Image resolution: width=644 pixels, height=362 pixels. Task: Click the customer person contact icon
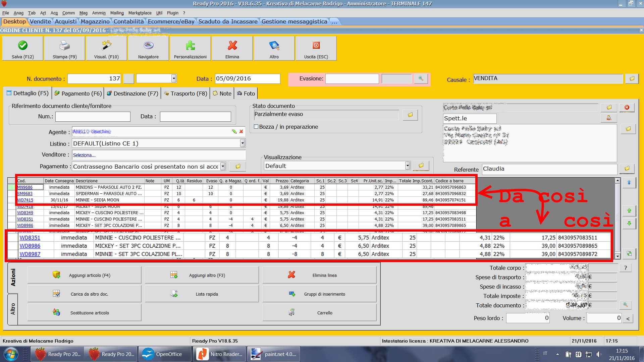click(609, 118)
